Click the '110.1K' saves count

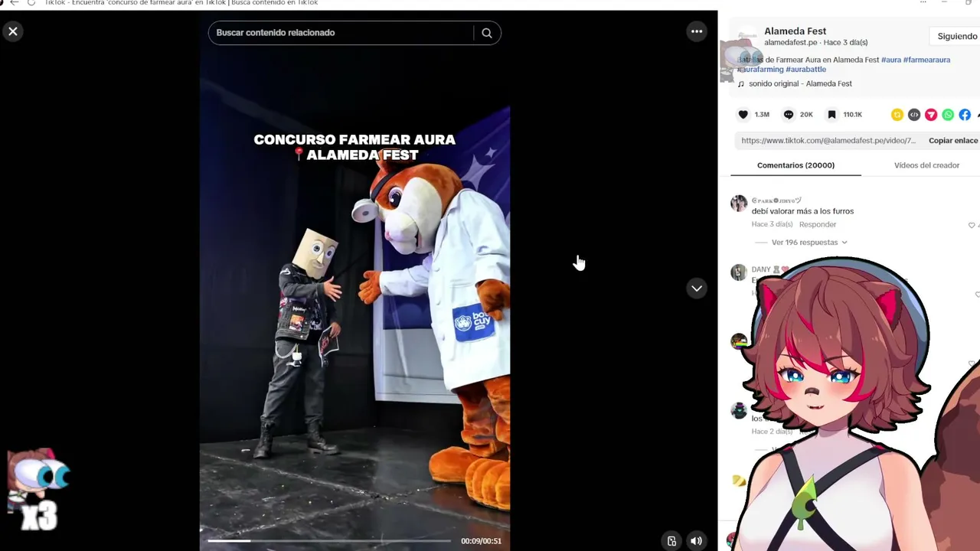click(852, 115)
